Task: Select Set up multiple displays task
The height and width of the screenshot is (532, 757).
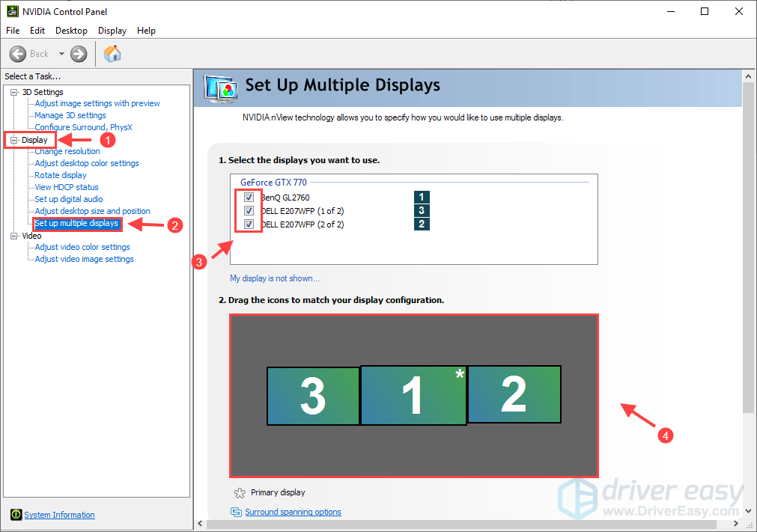Action: pos(76,223)
